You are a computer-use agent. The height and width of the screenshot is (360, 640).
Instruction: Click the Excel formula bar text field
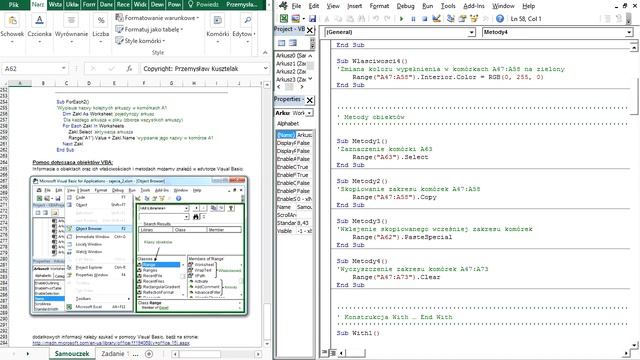pyautogui.click(x=201, y=69)
